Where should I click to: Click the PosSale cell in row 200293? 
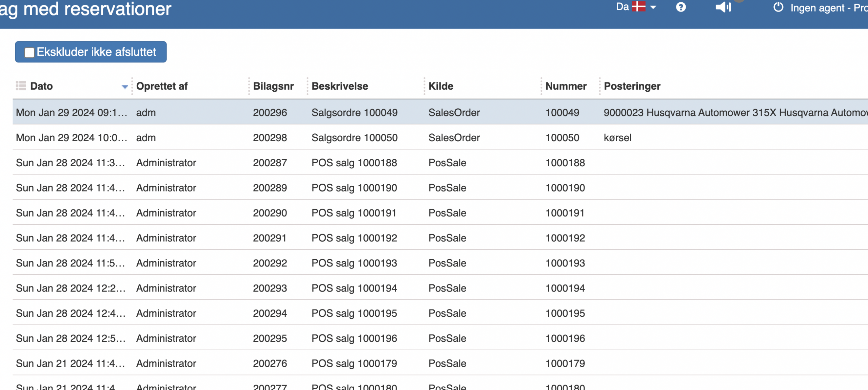[x=447, y=288]
